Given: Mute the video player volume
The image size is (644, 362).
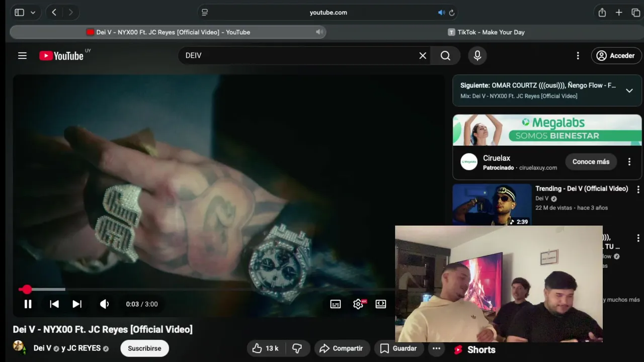Looking at the screenshot, I should click(104, 304).
